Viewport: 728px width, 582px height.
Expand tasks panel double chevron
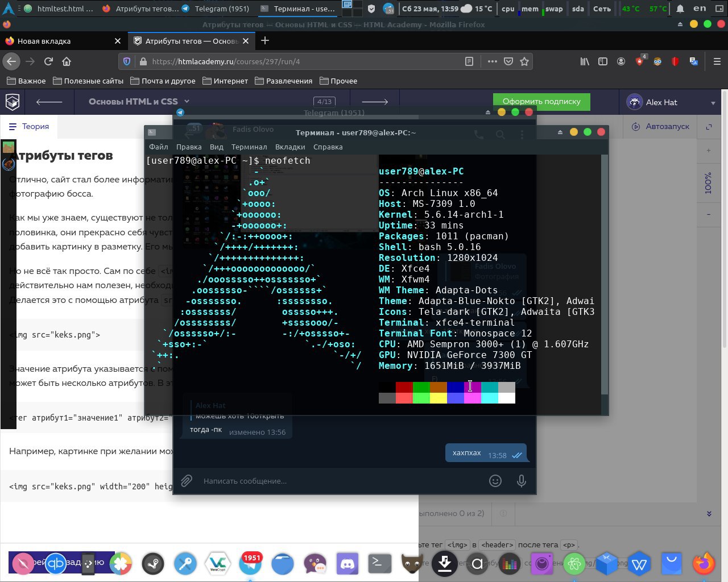(x=709, y=513)
